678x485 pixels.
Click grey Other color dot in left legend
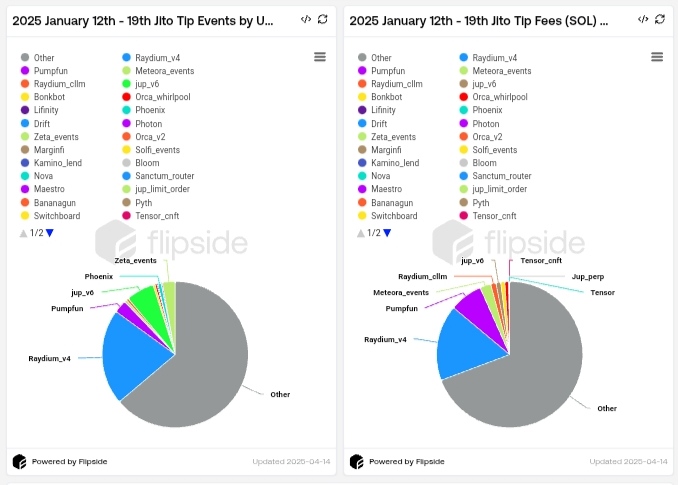coord(25,59)
